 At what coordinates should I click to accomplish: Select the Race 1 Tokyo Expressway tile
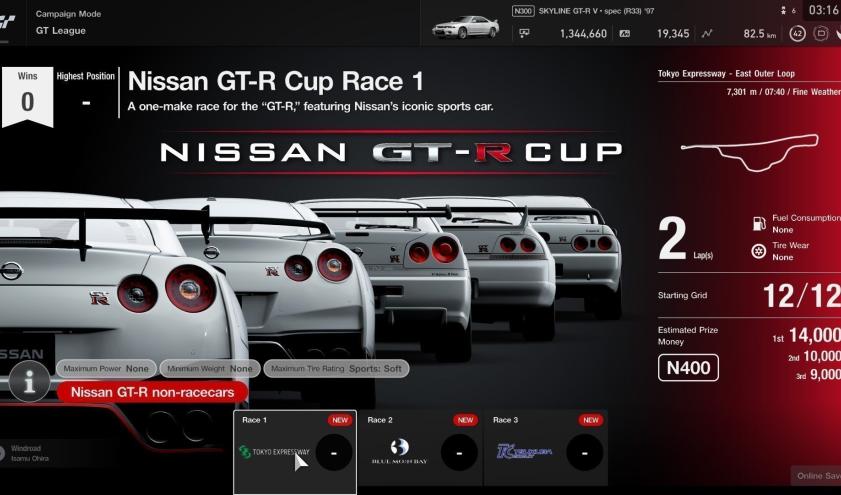click(x=295, y=452)
